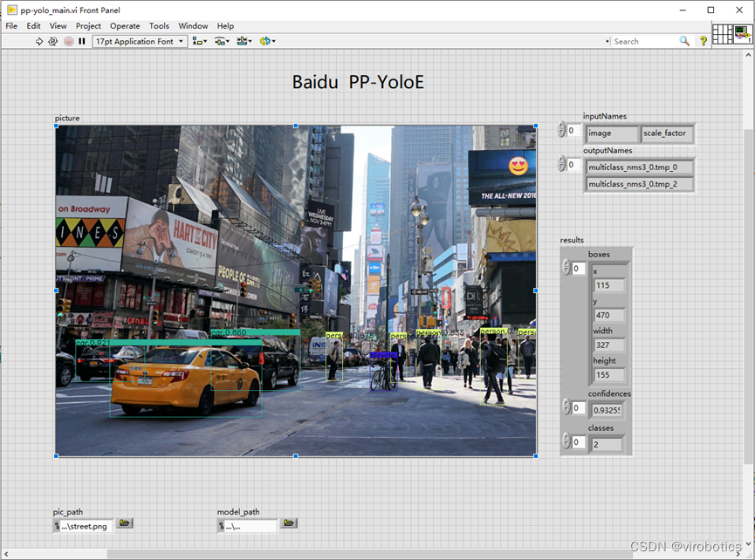This screenshot has height=560, width=755.
Task: Start Run Continuously mode
Action: 53,41
